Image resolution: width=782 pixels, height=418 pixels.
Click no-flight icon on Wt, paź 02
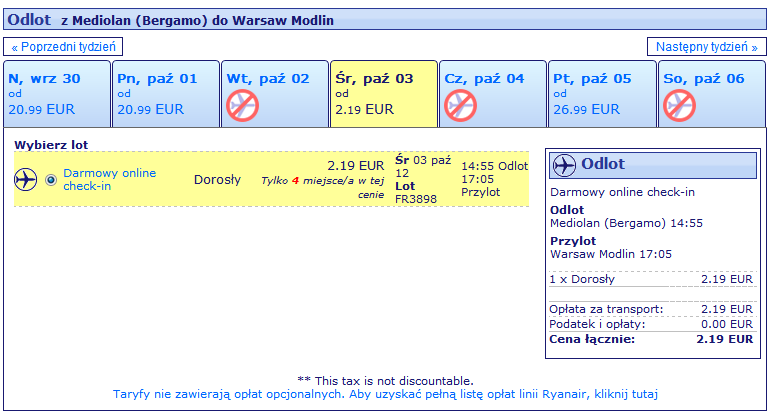tap(242, 106)
